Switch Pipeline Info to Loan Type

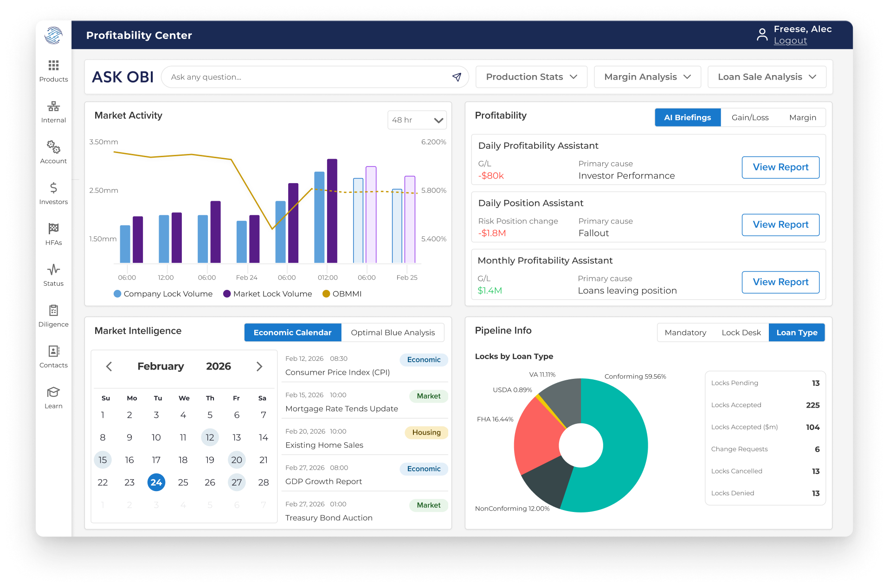click(x=797, y=332)
